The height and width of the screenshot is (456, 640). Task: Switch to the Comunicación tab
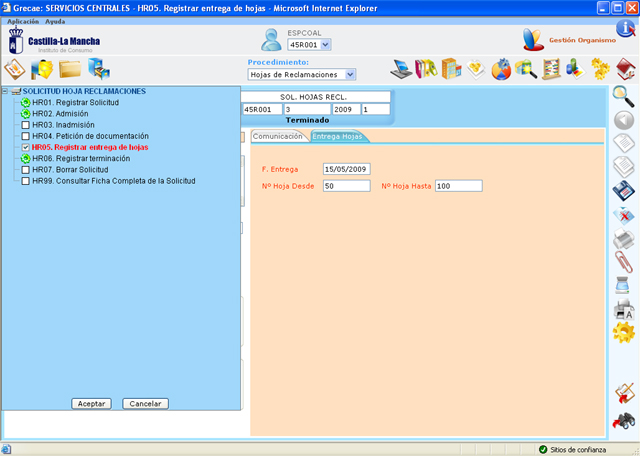[280, 136]
